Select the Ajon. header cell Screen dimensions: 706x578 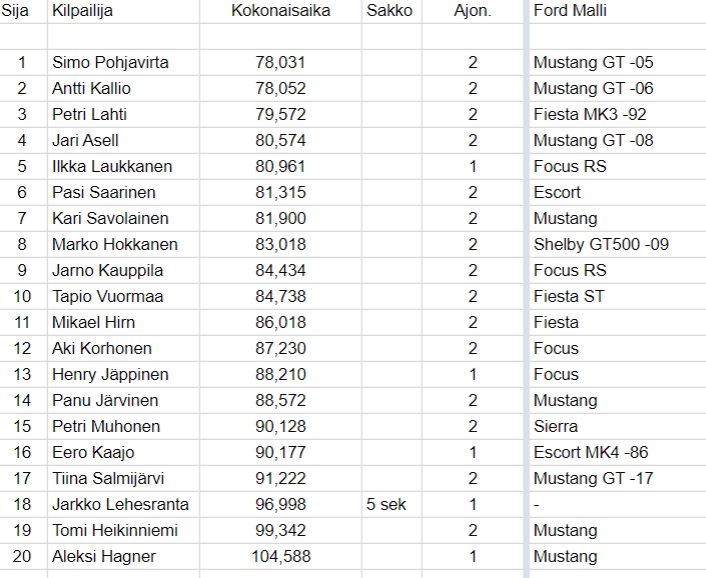pyautogui.click(x=472, y=11)
